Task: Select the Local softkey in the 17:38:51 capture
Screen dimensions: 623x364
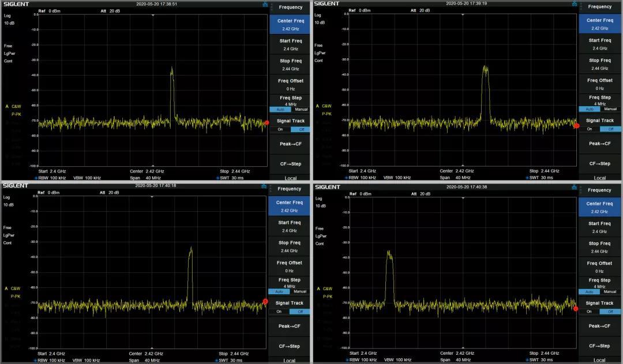Action: pos(290,178)
